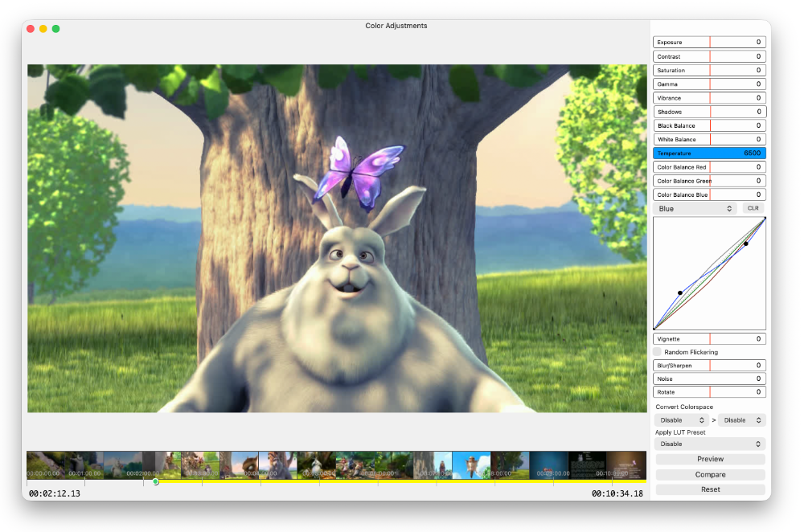Click the Preview button
The image size is (804, 532).
(710, 459)
